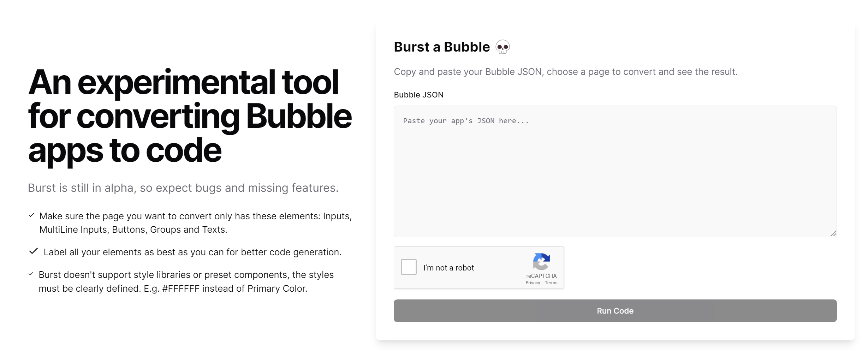Click the reCAPTCHA text under the logo
868x357 pixels.
click(x=541, y=276)
